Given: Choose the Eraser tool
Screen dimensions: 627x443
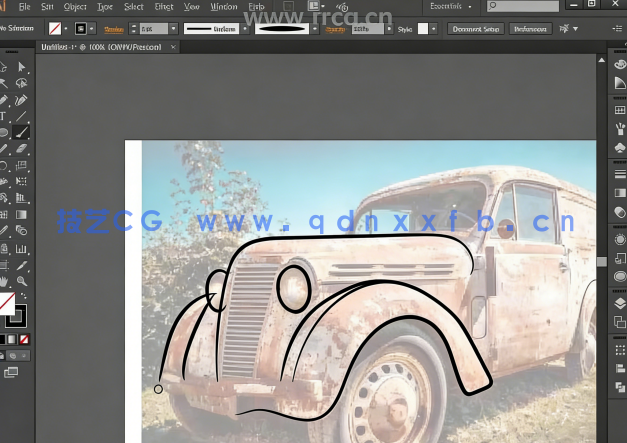Looking at the screenshot, I should coord(21,149).
